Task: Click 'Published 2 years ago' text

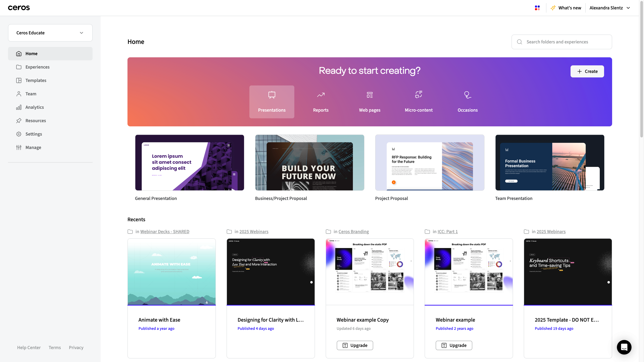Action: pos(454,328)
